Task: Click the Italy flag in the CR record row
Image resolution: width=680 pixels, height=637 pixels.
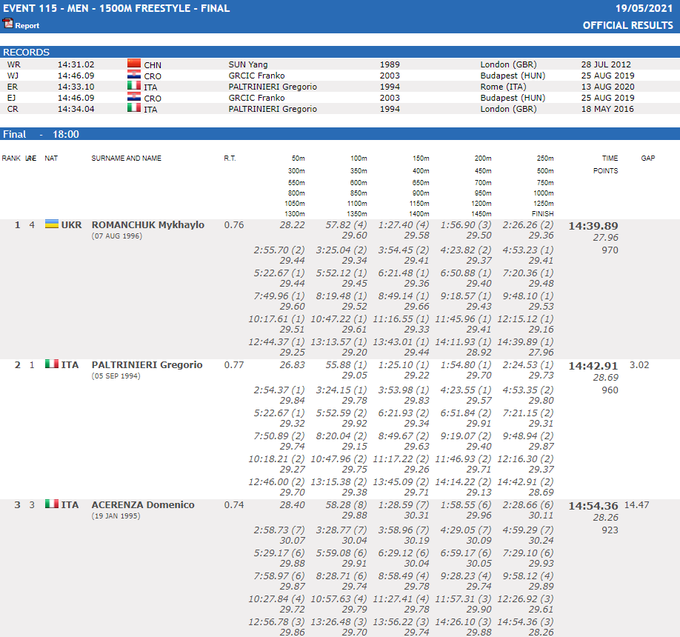Action: [134, 108]
